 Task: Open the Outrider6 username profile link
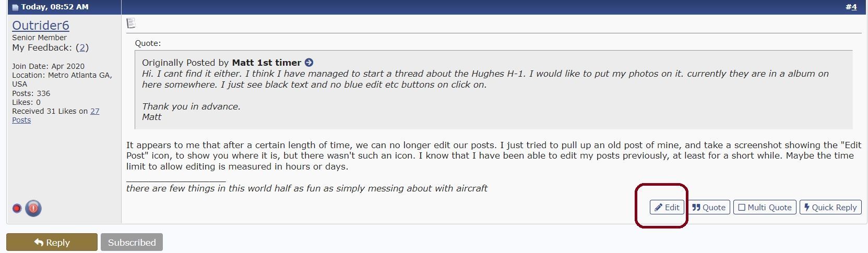[x=41, y=26]
